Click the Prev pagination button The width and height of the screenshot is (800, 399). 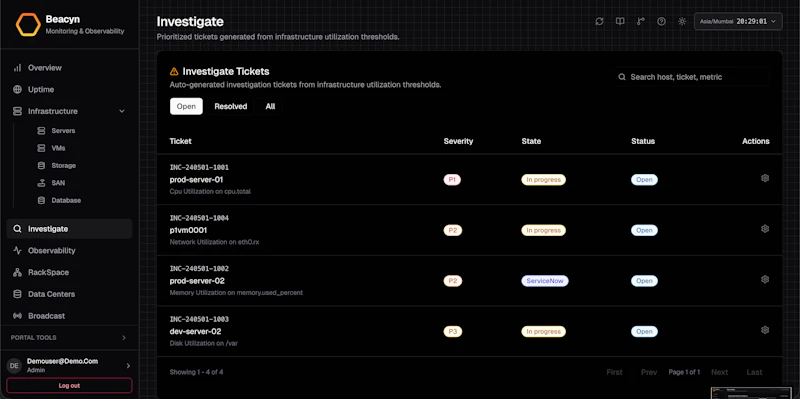(x=649, y=372)
